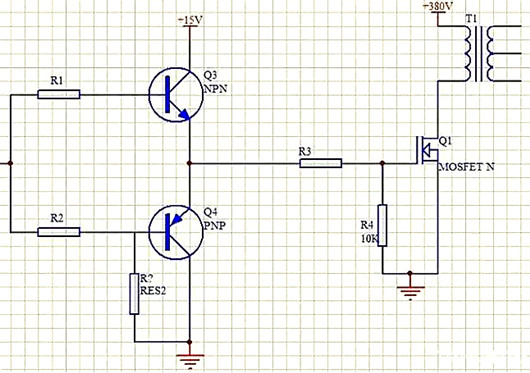Pick resistor R1 on the schematic

pos(59,94)
